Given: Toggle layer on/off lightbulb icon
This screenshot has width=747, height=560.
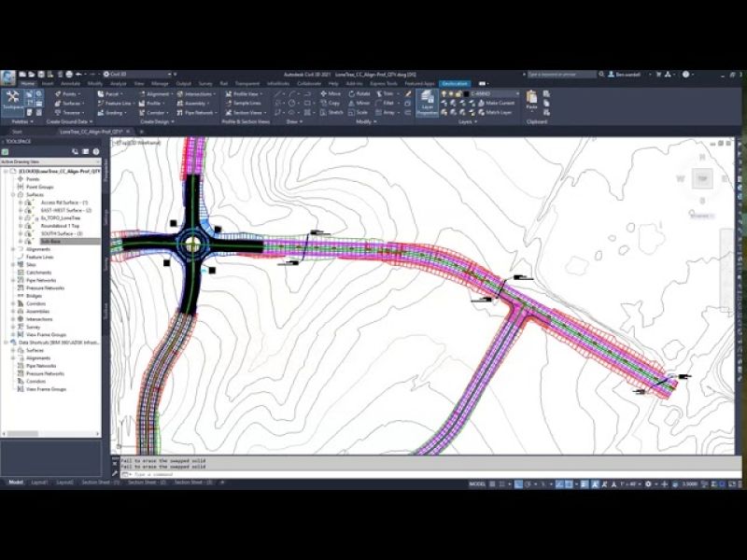Looking at the screenshot, I should [444, 94].
